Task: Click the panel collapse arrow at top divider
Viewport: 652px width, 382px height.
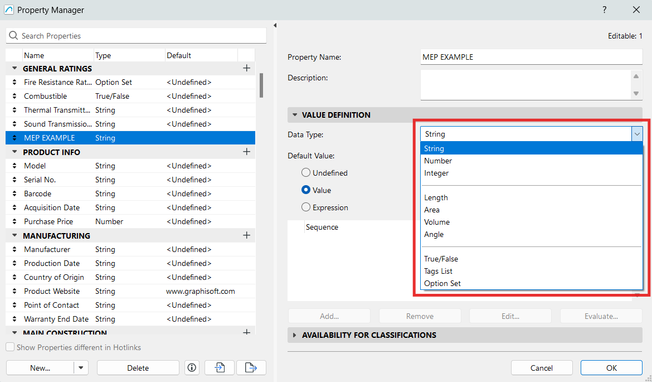Action: tap(275, 25)
